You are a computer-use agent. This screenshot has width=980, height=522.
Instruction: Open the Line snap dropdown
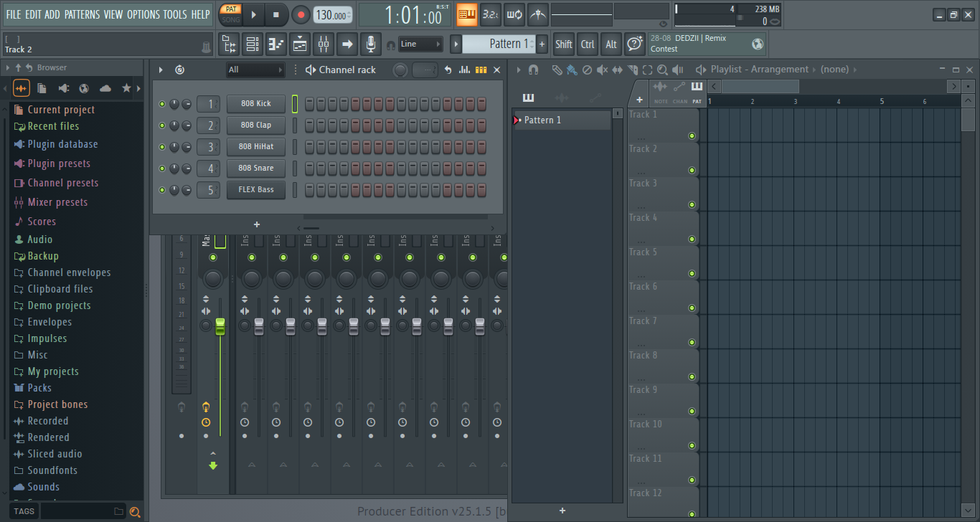(x=420, y=44)
